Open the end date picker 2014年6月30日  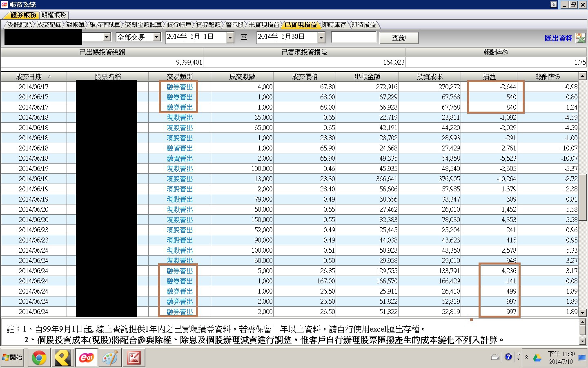(321, 38)
